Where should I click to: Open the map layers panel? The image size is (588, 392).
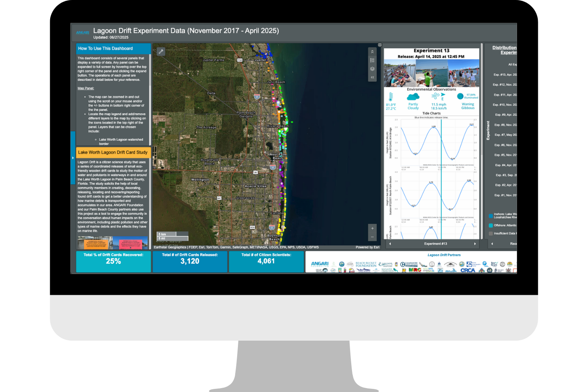point(372,69)
